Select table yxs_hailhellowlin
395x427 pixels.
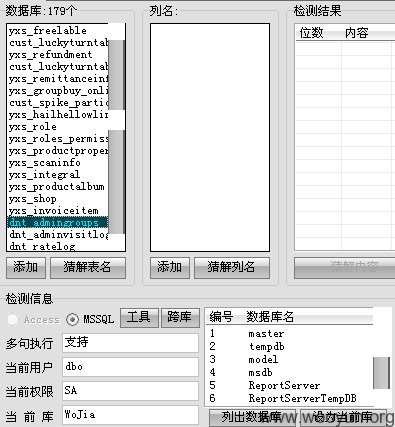pos(58,115)
